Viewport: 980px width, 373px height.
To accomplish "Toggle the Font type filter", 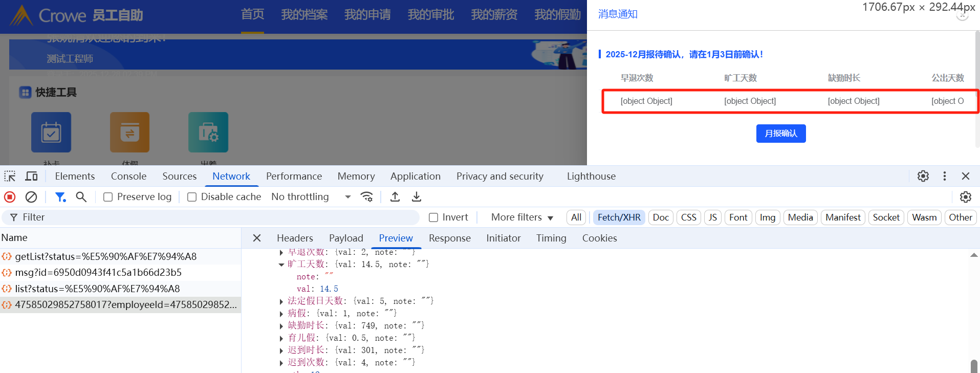I will (738, 217).
